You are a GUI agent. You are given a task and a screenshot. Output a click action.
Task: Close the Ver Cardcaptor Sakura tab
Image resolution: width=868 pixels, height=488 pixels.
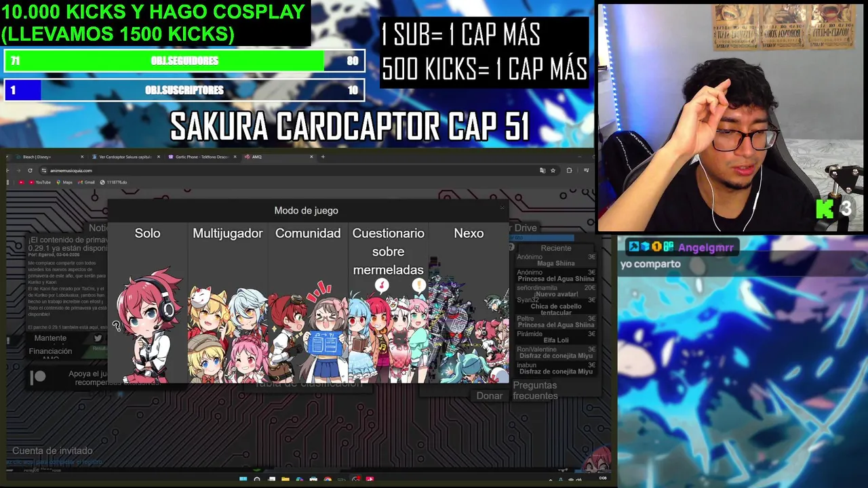tap(159, 157)
